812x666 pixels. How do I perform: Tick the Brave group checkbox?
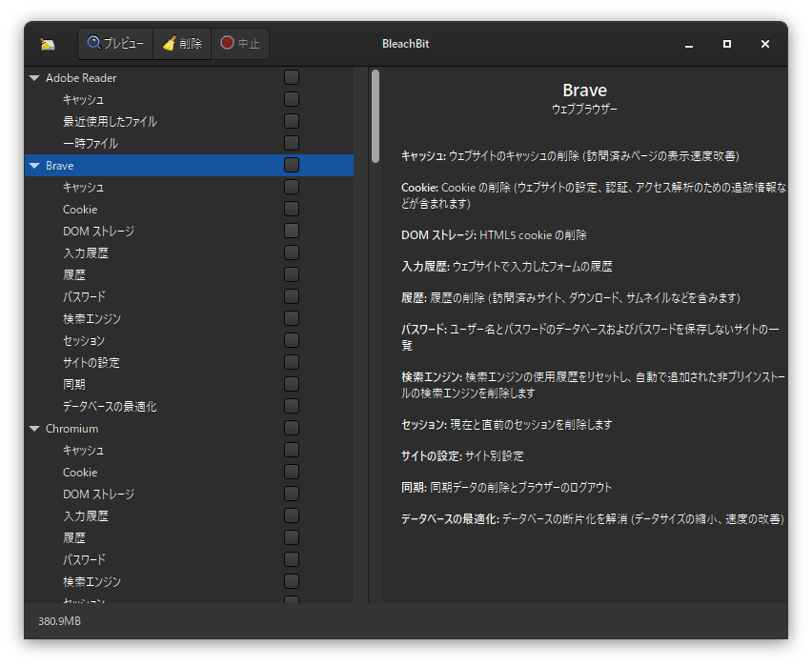coord(292,165)
